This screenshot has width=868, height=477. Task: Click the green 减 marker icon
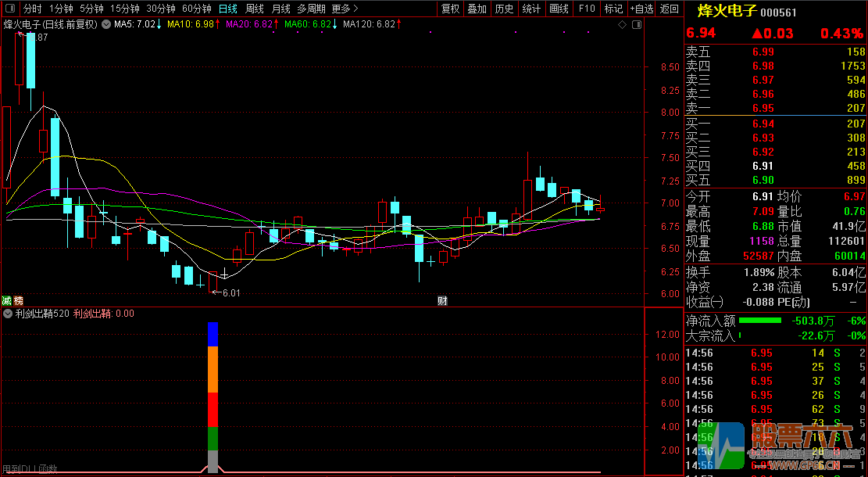(7, 301)
